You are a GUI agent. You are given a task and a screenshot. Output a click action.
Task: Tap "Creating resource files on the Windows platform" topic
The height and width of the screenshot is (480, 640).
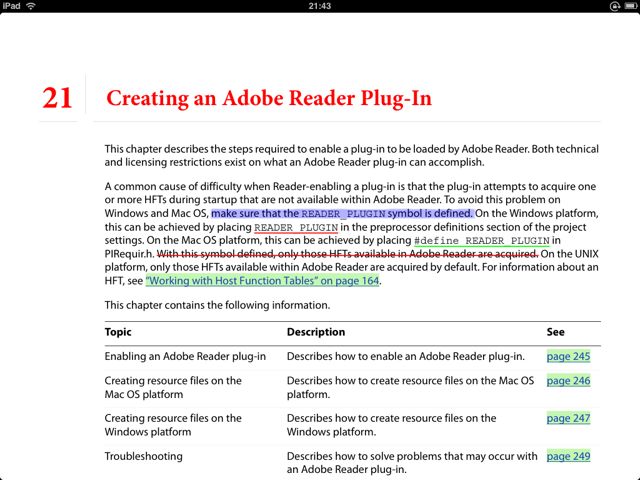173,425
